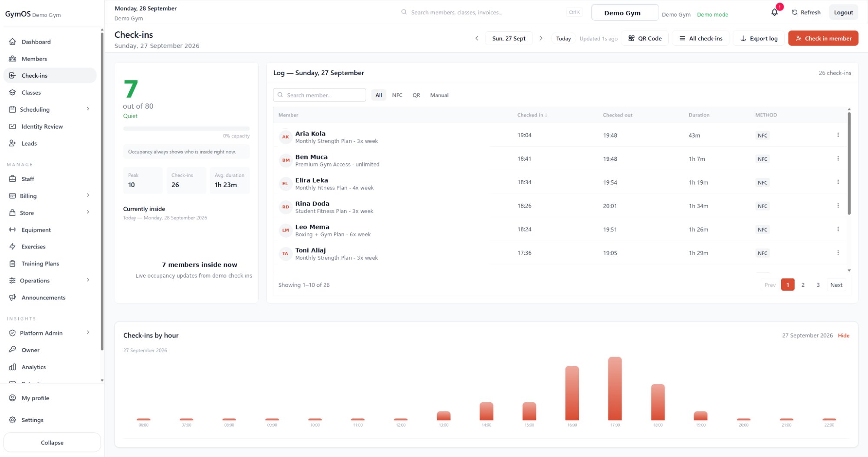Click the Staff briefcase icon
The height and width of the screenshot is (457, 868).
tap(13, 179)
